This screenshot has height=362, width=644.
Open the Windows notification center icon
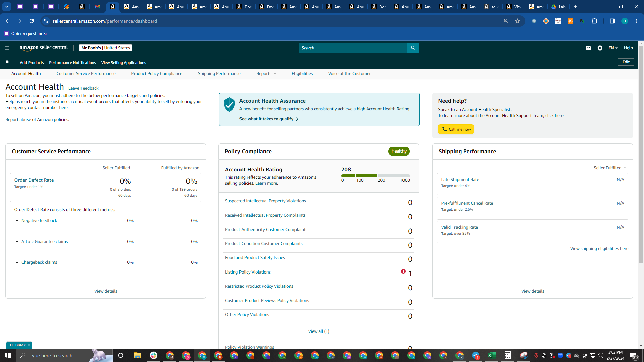coord(634,355)
